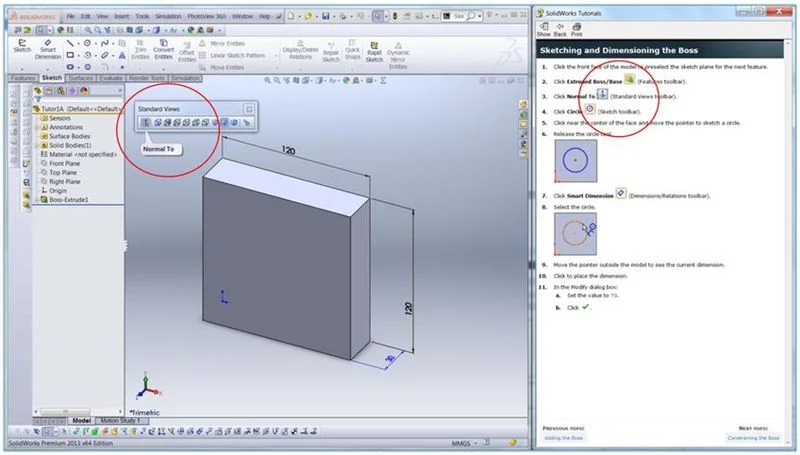800x455 pixels.
Task: Follow the Constraining the Boss link
Action: [x=752, y=438]
